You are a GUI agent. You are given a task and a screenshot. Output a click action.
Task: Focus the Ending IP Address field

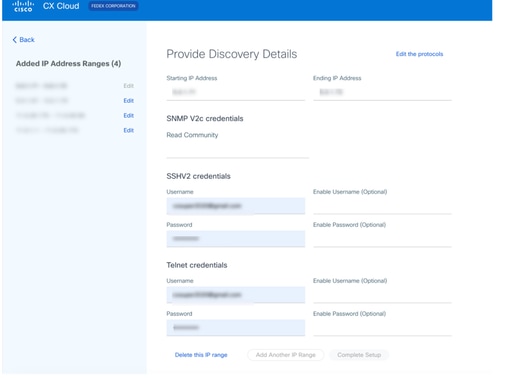[382, 92]
